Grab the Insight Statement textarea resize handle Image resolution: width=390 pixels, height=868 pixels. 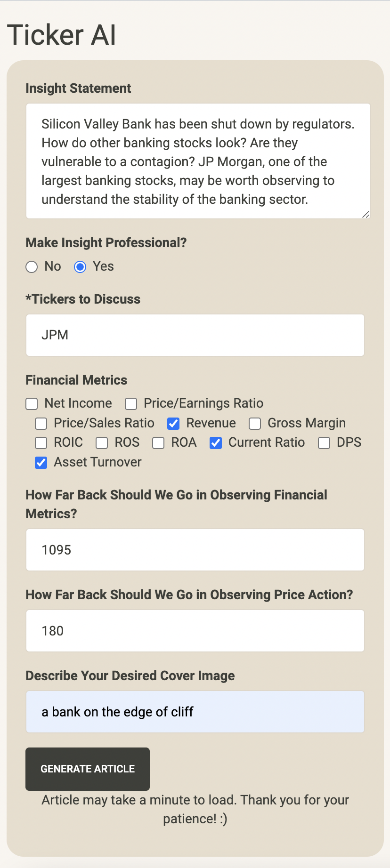pyautogui.click(x=366, y=214)
